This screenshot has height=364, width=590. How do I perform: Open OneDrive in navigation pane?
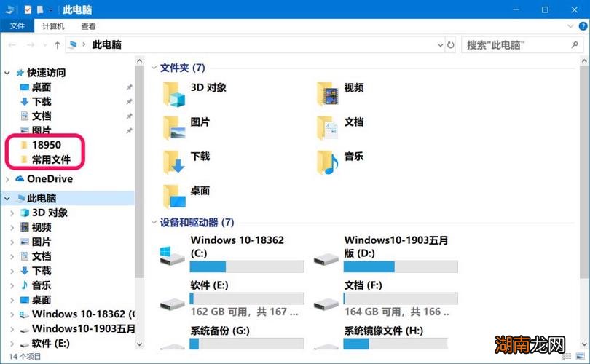44,178
